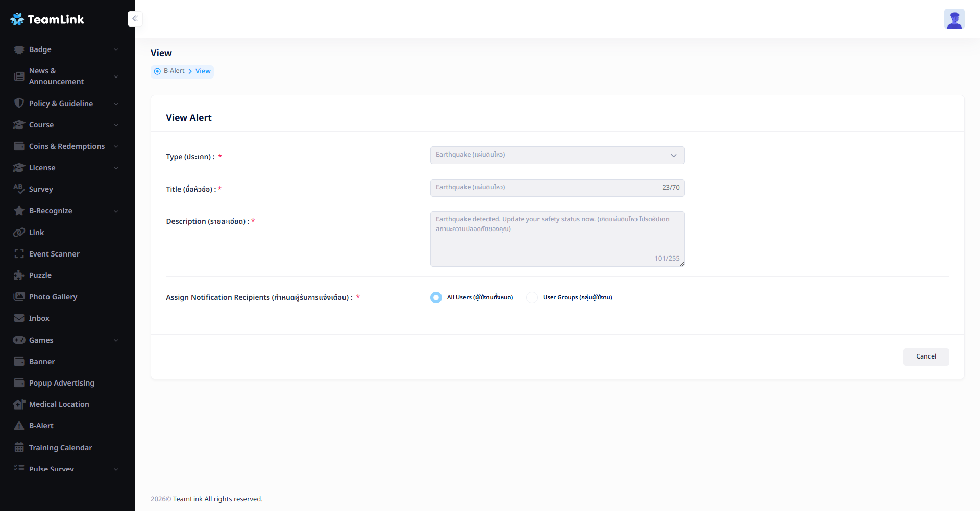This screenshot has height=511, width=980.
Task: Go to Popup Advertising menu item
Action: [61, 383]
